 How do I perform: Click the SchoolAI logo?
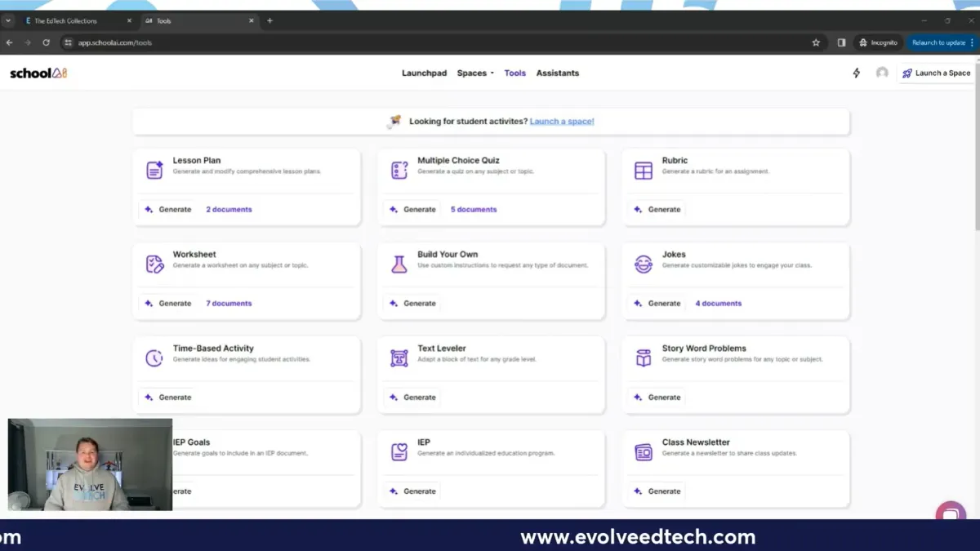[x=38, y=73]
